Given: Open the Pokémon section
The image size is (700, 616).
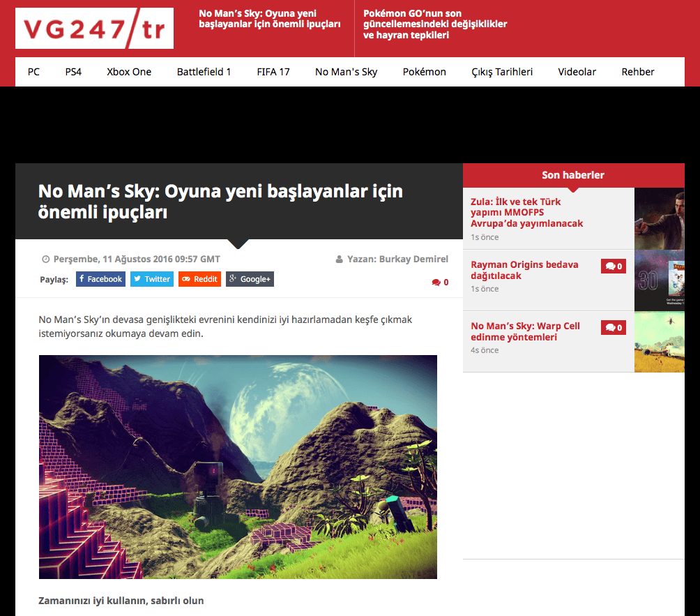Looking at the screenshot, I should [424, 71].
